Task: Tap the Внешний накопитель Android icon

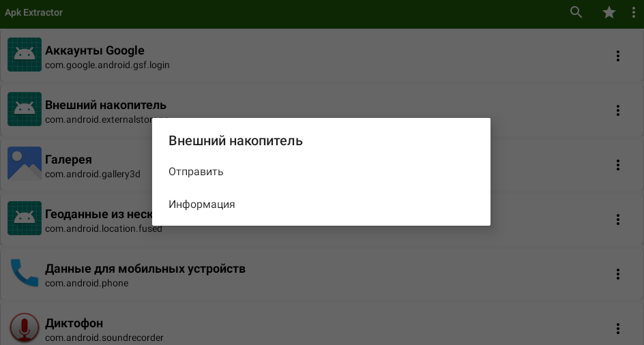Action: (25, 109)
